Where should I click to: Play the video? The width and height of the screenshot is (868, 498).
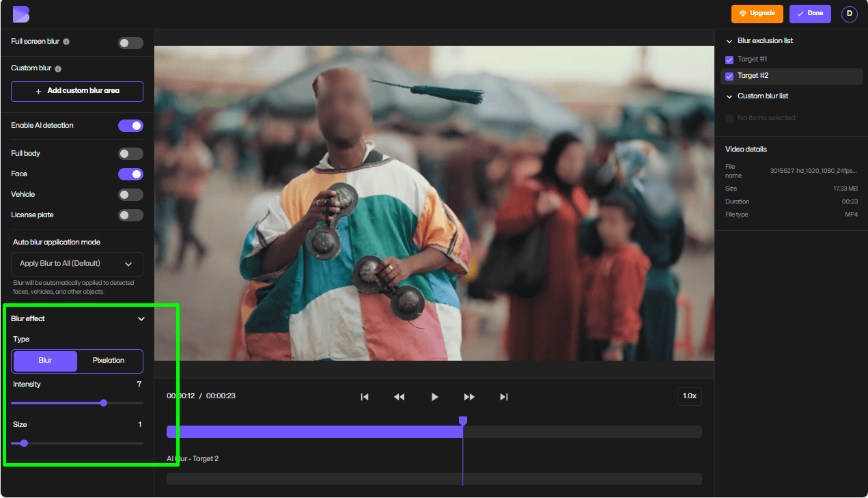(435, 397)
